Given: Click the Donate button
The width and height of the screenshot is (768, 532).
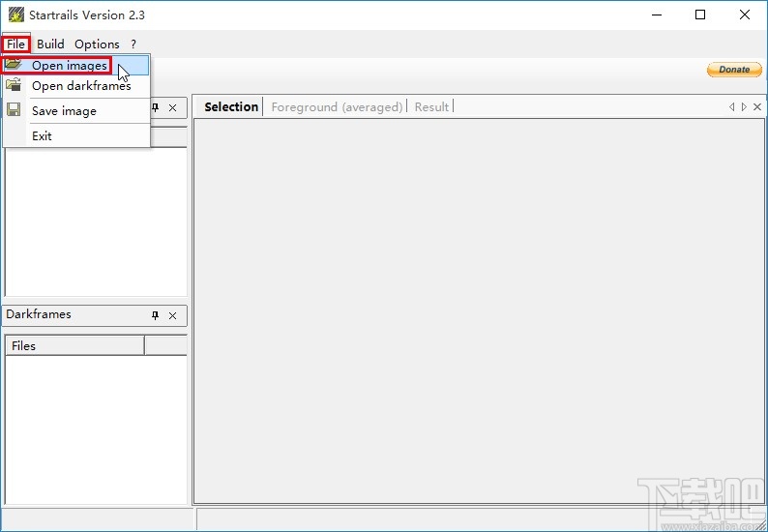Looking at the screenshot, I should 734,70.
